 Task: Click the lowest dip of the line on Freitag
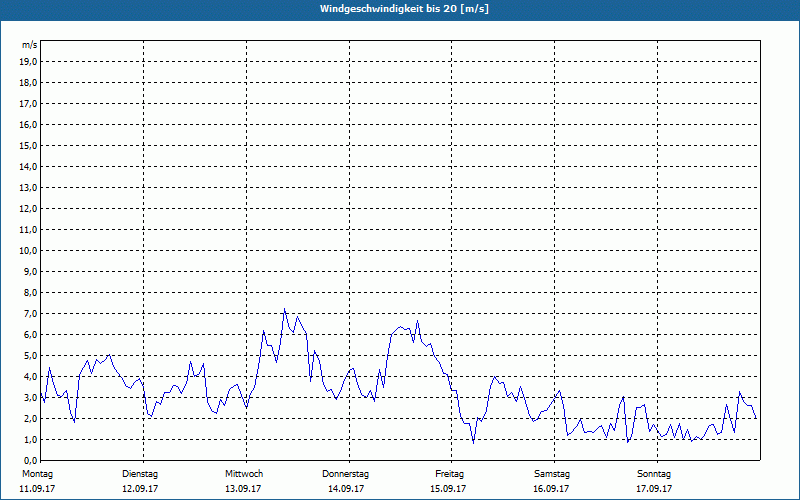coord(473,443)
